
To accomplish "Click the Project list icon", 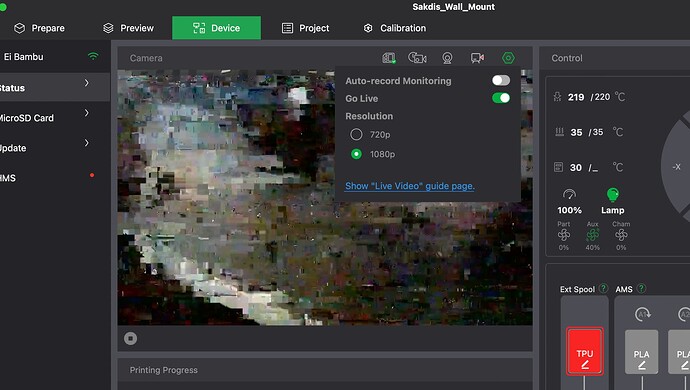I will pos(287,28).
